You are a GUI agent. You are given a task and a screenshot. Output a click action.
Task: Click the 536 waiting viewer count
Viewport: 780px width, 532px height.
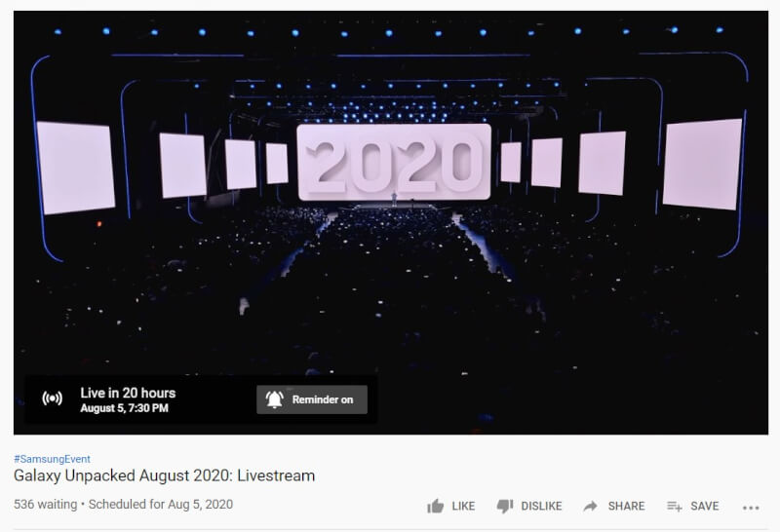tap(45, 504)
